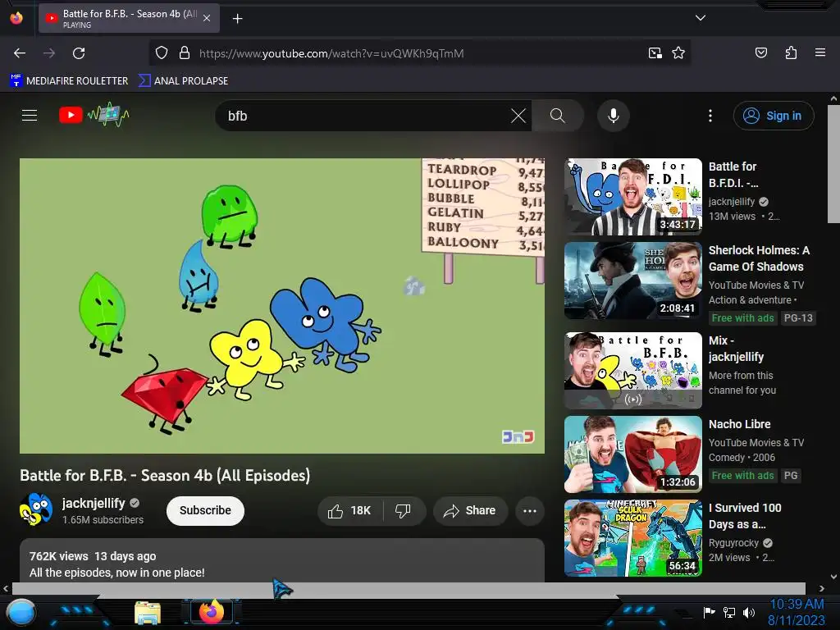The height and width of the screenshot is (630, 840).
Task: Subscribe to jacknjellify
Action: click(205, 510)
